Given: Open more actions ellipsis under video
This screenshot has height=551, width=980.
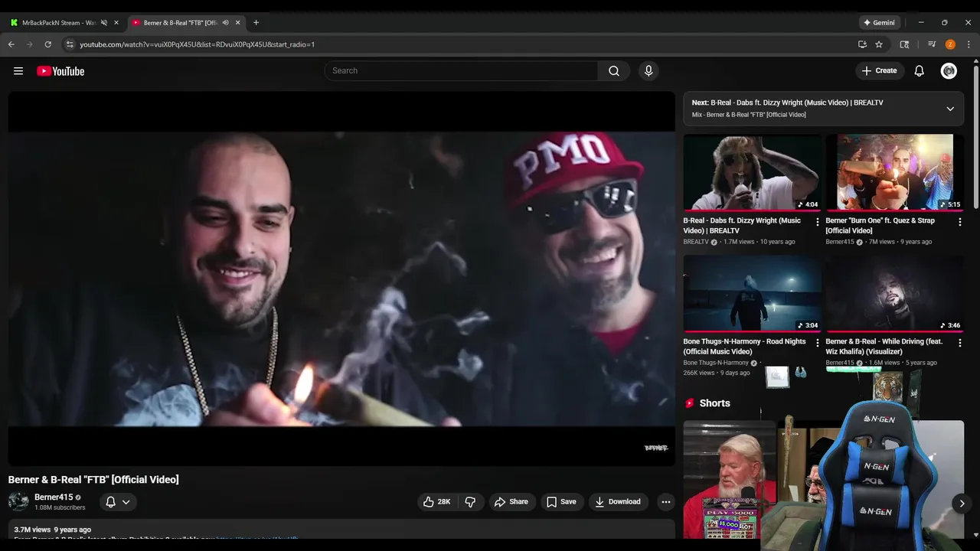Looking at the screenshot, I should [x=666, y=502].
